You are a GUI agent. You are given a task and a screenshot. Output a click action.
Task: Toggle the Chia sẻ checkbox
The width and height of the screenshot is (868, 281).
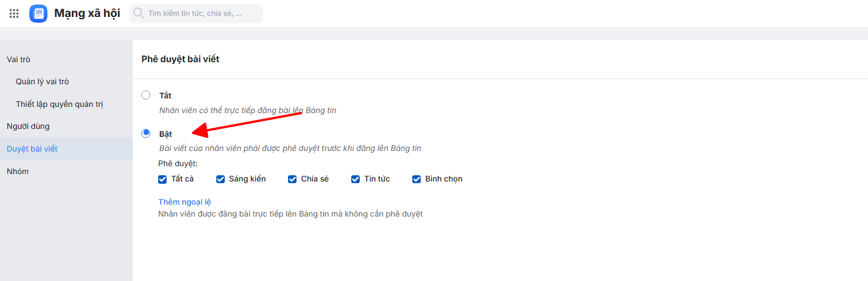click(293, 179)
